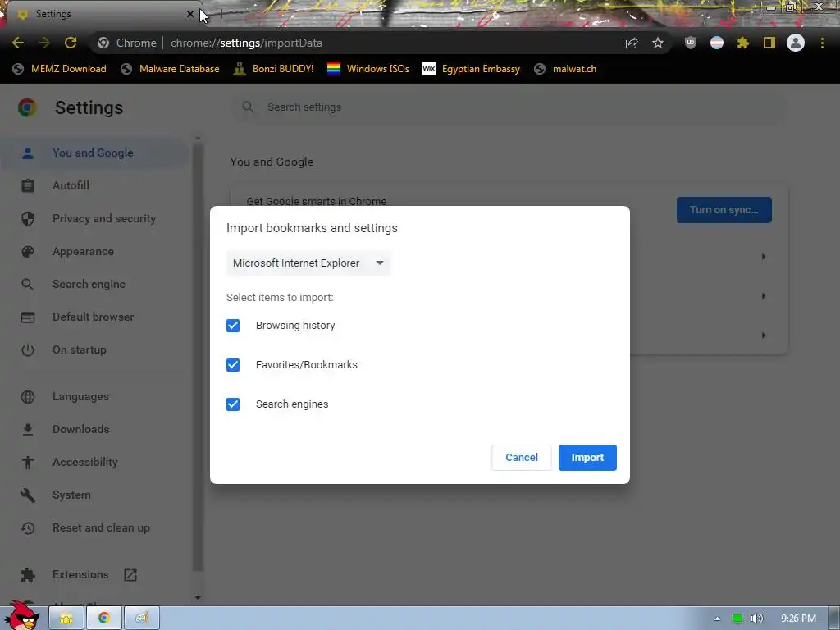Expand the third row chevron in card
840x630 pixels.
[x=764, y=336]
